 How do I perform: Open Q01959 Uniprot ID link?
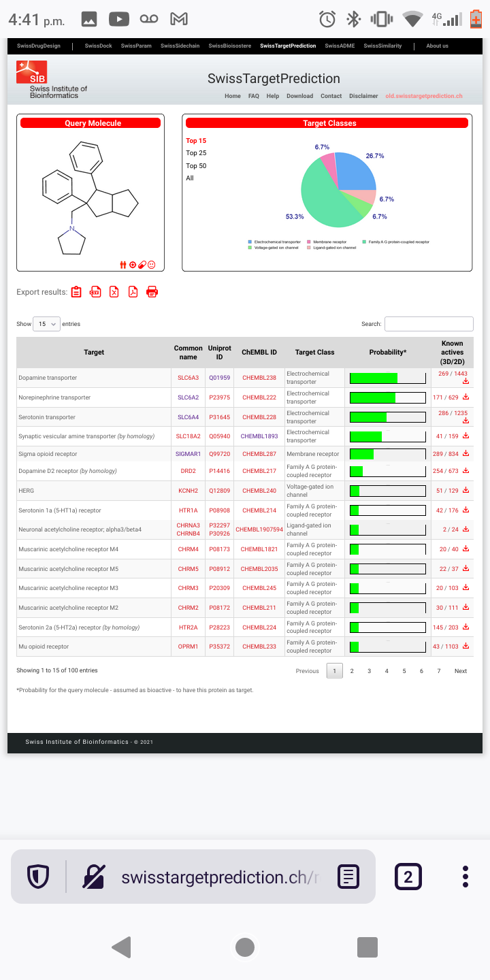pyautogui.click(x=220, y=378)
